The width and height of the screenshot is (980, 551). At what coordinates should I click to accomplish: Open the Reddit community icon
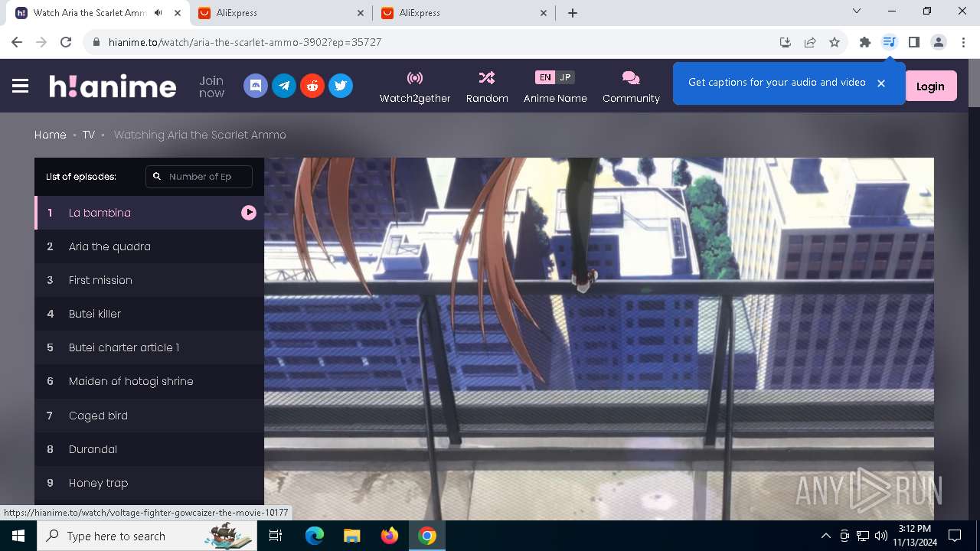(312, 86)
